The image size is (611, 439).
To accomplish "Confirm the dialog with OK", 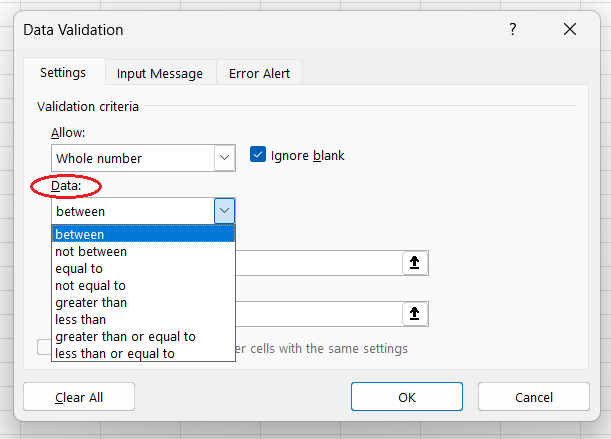I will pyautogui.click(x=406, y=397).
